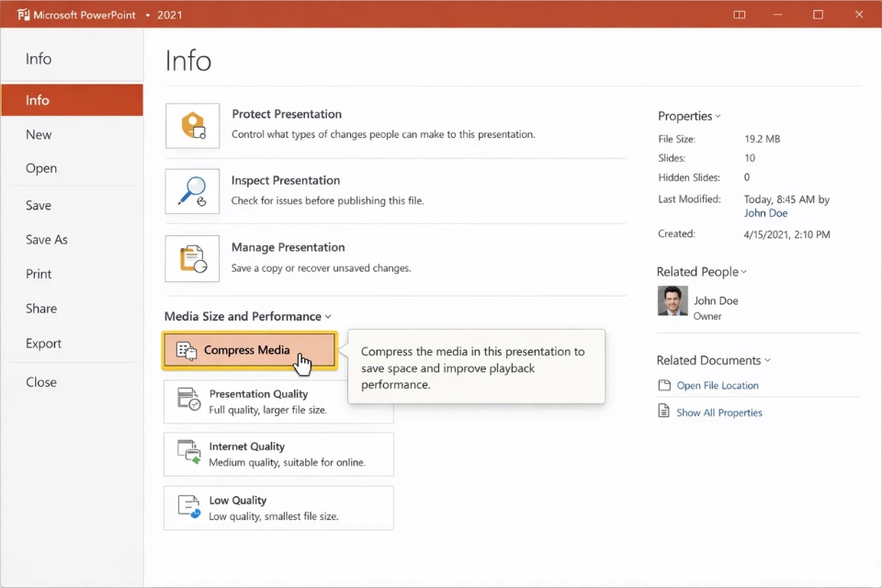Go to the Export menu item
The width and height of the screenshot is (882, 588).
(x=44, y=344)
